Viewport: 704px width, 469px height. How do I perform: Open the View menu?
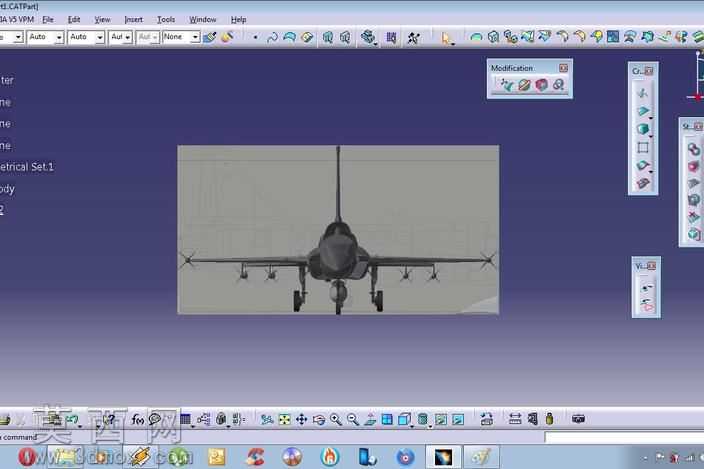tap(102, 20)
